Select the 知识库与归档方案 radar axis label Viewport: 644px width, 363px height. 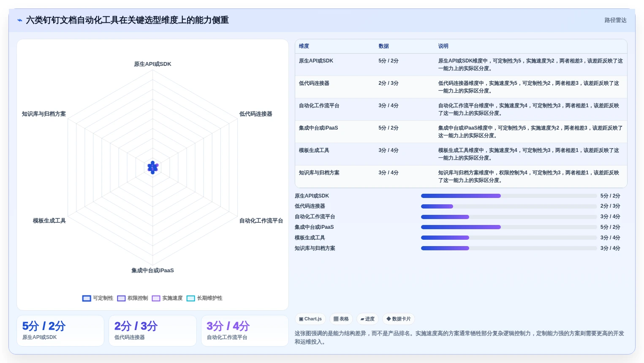(x=44, y=114)
